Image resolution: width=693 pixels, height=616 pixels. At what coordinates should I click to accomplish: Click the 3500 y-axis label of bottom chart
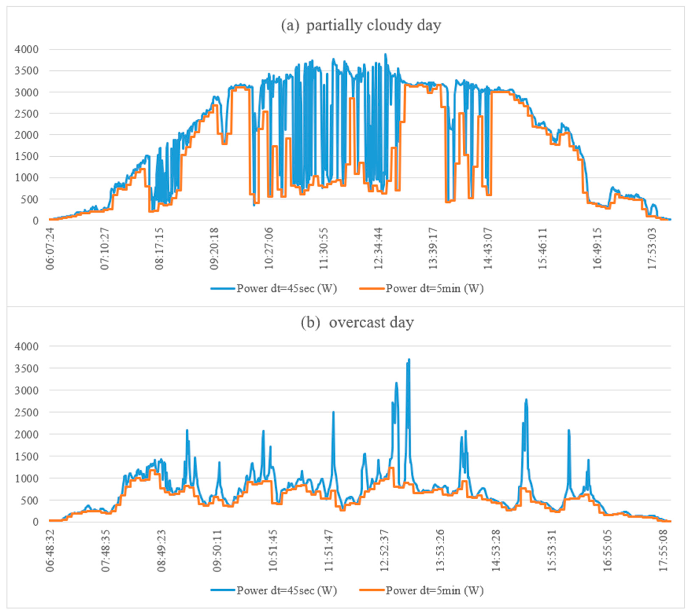click(x=26, y=368)
